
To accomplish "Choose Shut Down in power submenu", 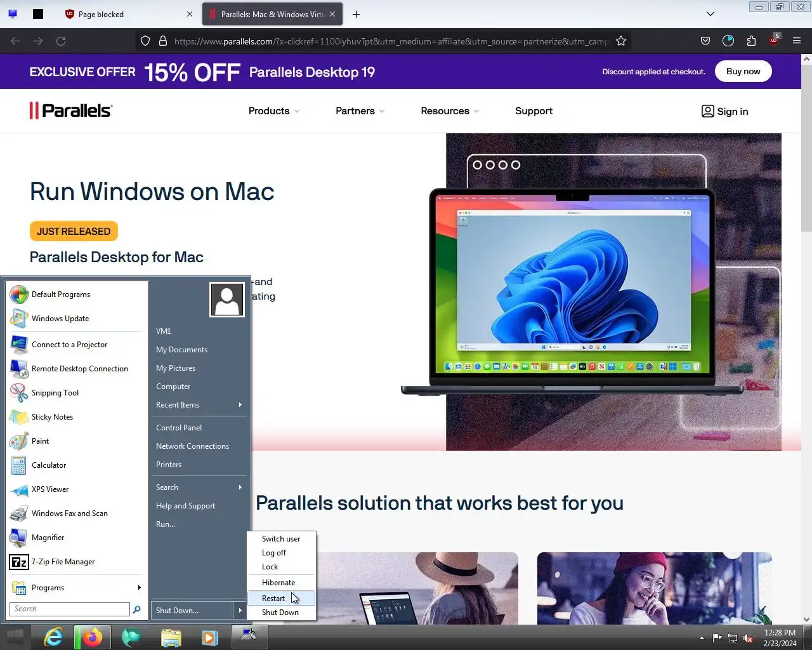I will [281, 613].
